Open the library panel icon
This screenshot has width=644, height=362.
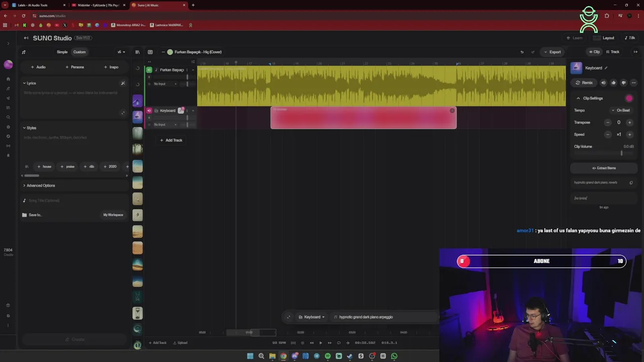click(137, 52)
